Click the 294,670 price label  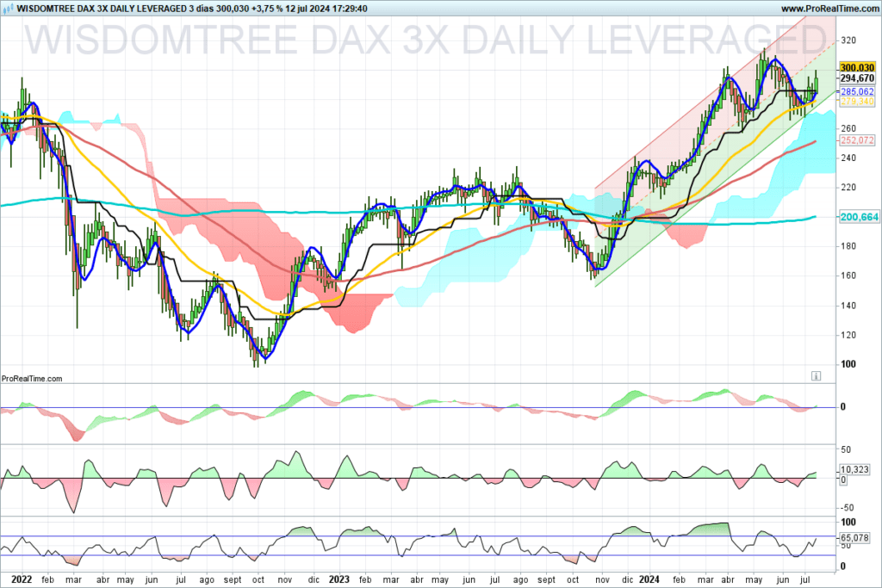[857, 78]
